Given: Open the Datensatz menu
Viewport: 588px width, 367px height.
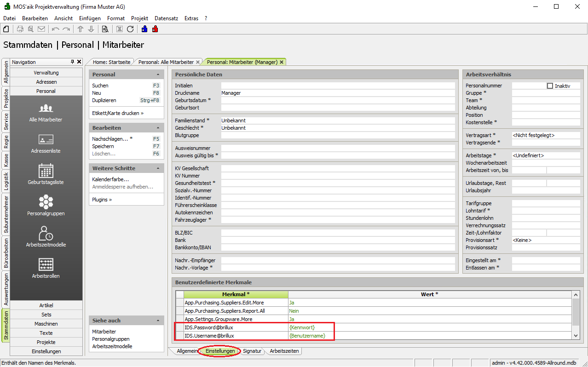Looking at the screenshot, I should [x=166, y=18].
